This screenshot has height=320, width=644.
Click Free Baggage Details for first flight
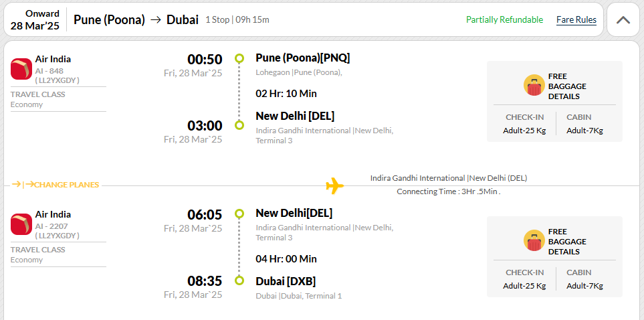pyautogui.click(x=567, y=86)
